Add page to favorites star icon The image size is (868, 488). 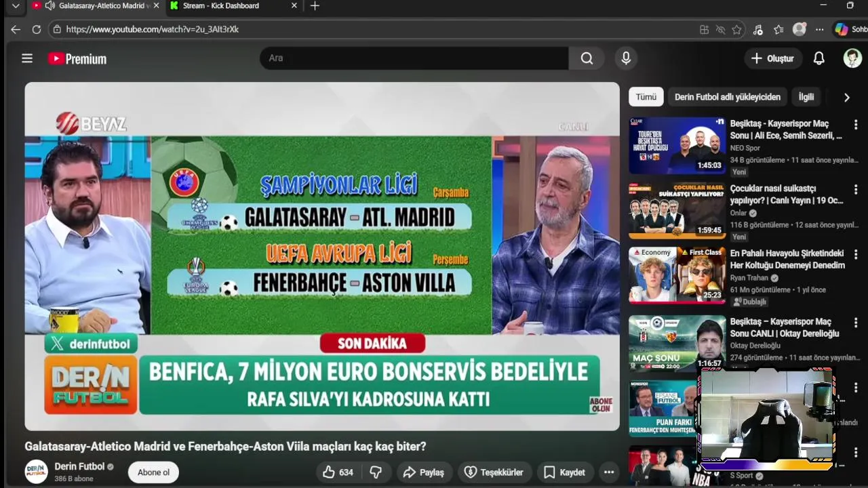[x=737, y=29]
